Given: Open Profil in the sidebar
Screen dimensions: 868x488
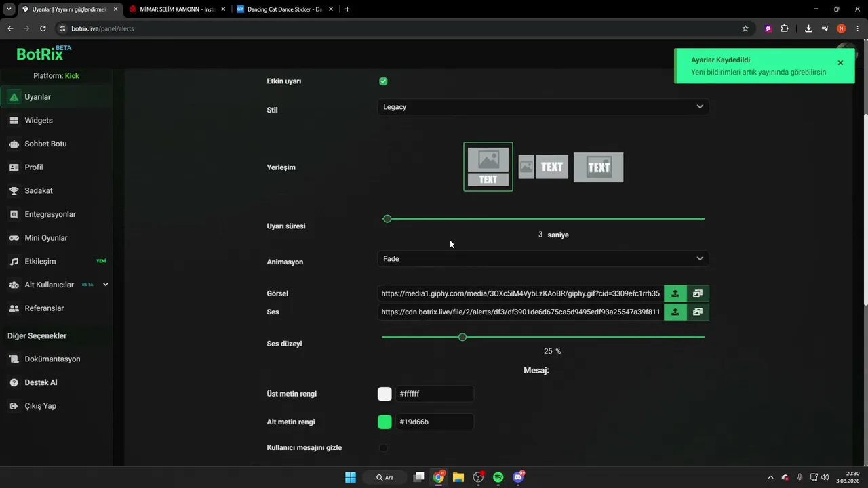Looking at the screenshot, I should 56,167.
